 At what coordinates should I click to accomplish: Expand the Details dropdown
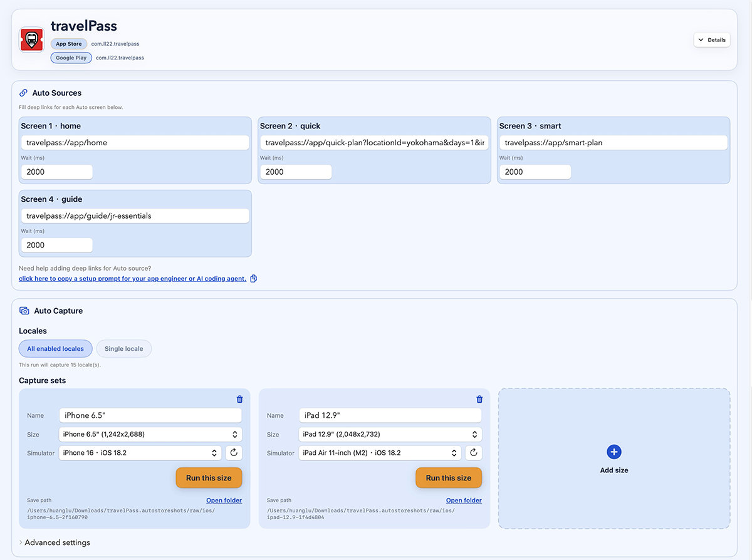(712, 39)
